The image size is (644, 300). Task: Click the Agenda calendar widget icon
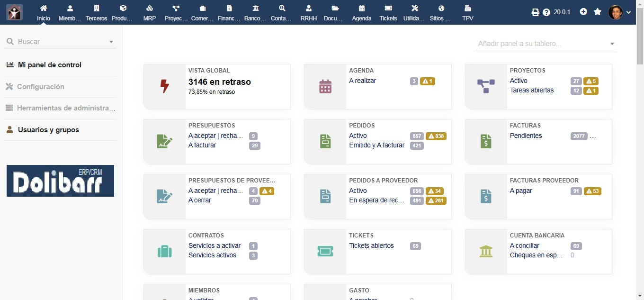click(x=325, y=86)
